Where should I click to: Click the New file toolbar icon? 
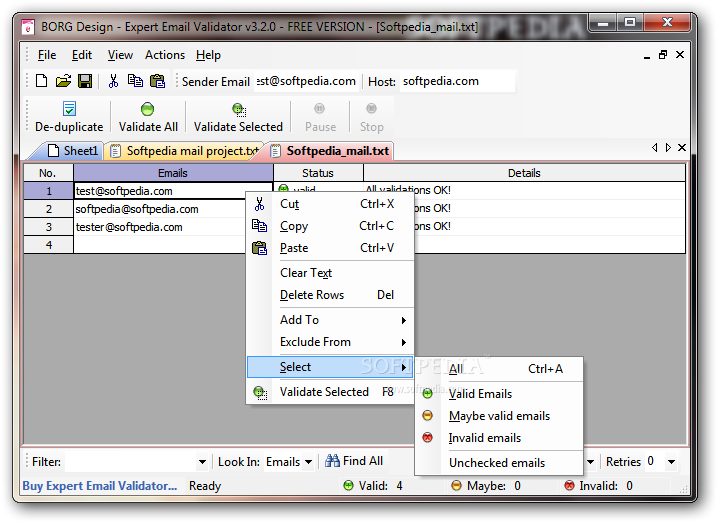42,81
